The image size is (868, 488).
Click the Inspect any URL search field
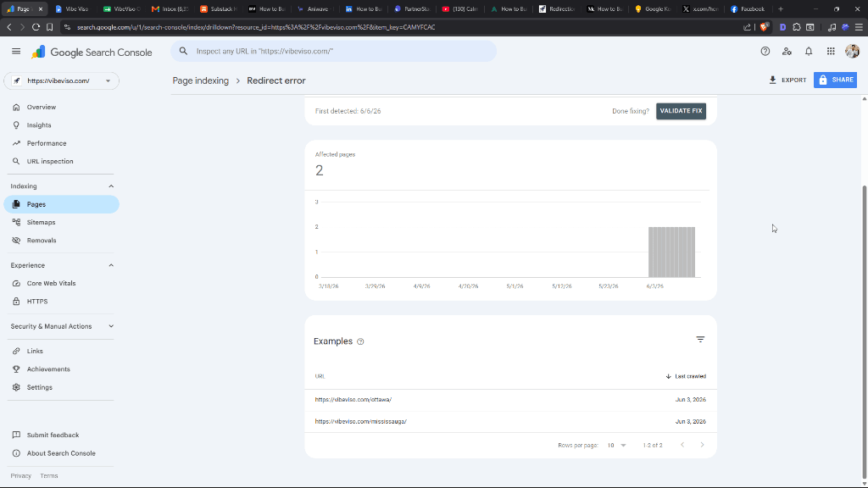point(333,52)
